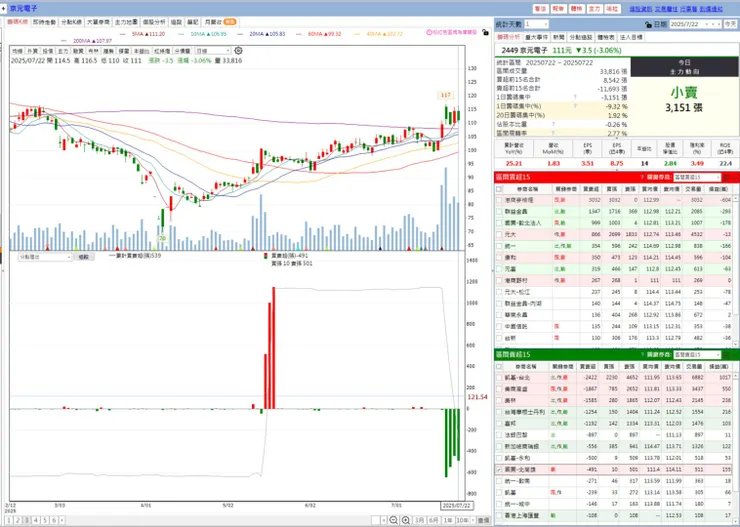Open the 日線 period dropdown
Viewport: 740px width, 527px height.
point(213,50)
